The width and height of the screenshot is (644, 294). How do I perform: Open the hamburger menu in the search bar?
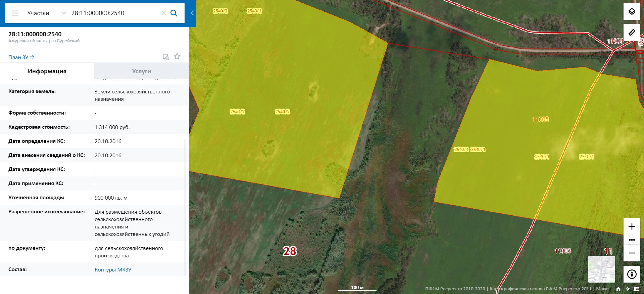tap(15, 13)
